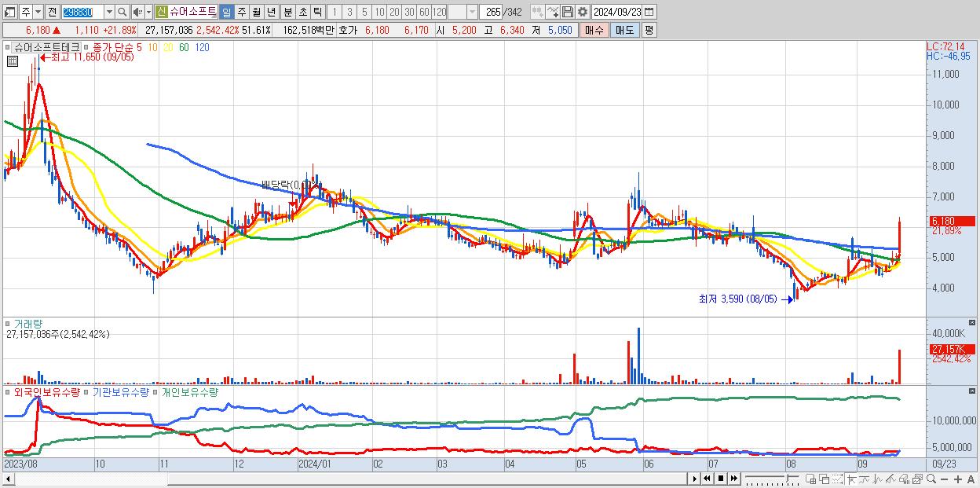Click the stock search magnifier icon
The width and height of the screenshot is (980, 488).
coord(122,12)
